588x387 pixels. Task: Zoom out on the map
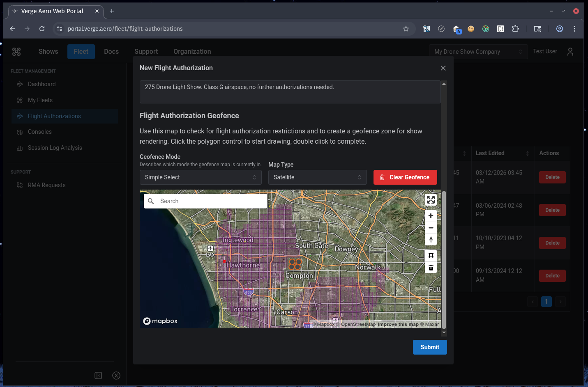pos(431,228)
